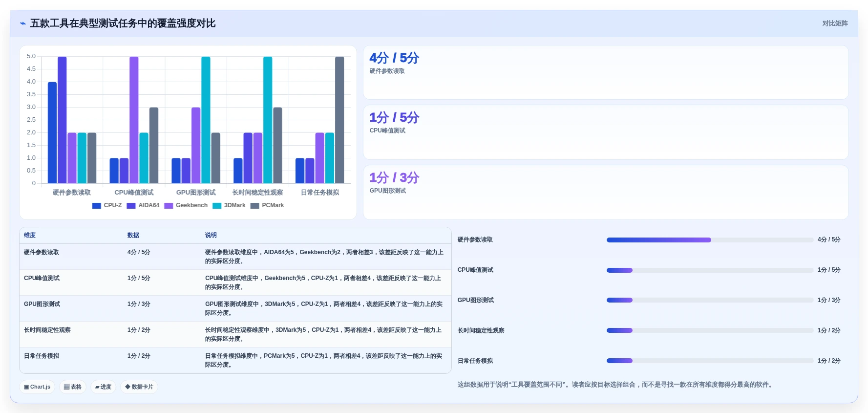Click tall Geekbench bar in CPU峰值测试 group

pyautogui.click(x=134, y=120)
